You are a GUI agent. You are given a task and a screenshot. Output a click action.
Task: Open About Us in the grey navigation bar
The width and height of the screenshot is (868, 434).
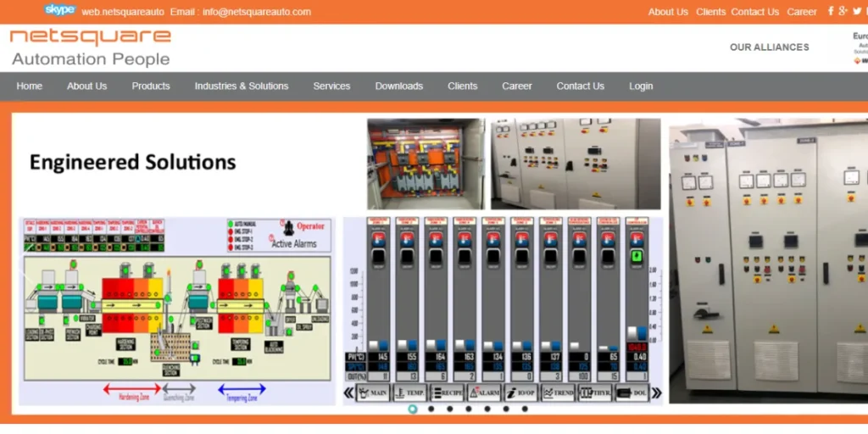click(x=87, y=86)
